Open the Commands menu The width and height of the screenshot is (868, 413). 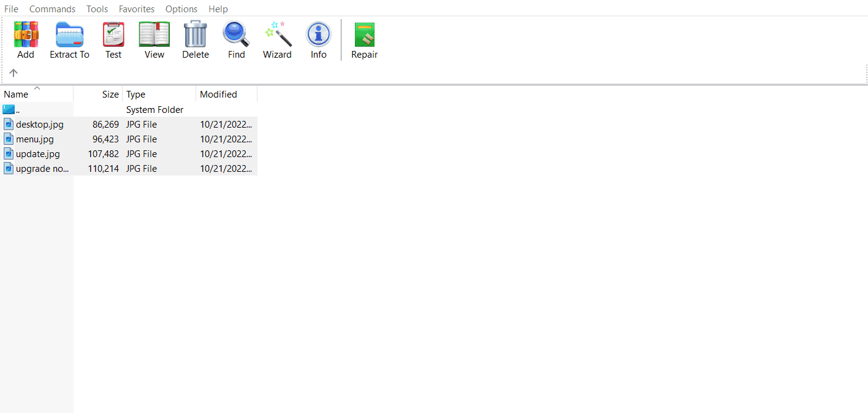pos(53,9)
